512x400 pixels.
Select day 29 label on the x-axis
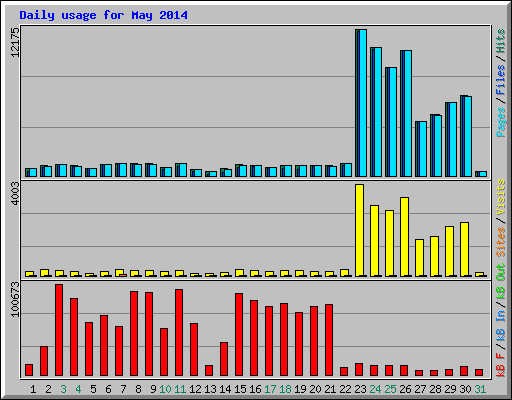click(450, 389)
